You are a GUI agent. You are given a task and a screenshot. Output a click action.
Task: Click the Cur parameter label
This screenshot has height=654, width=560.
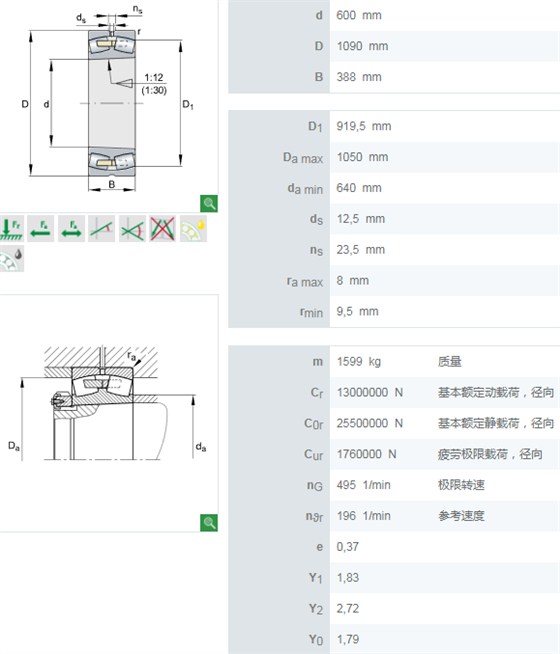[314, 455]
